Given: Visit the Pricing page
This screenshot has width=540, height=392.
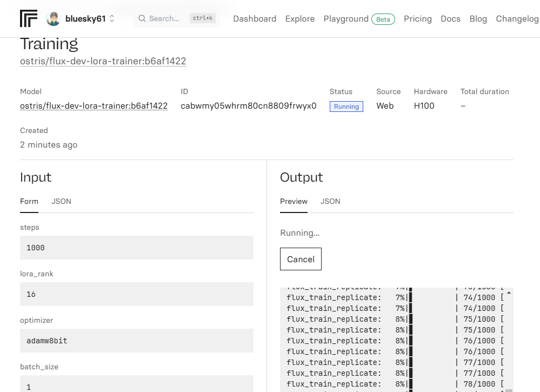Looking at the screenshot, I should 418,18.
